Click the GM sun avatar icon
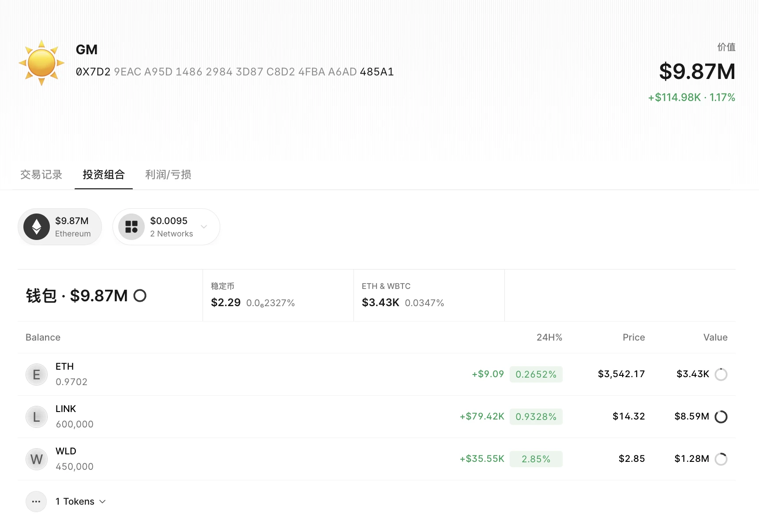759x532 pixels. [x=41, y=63]
